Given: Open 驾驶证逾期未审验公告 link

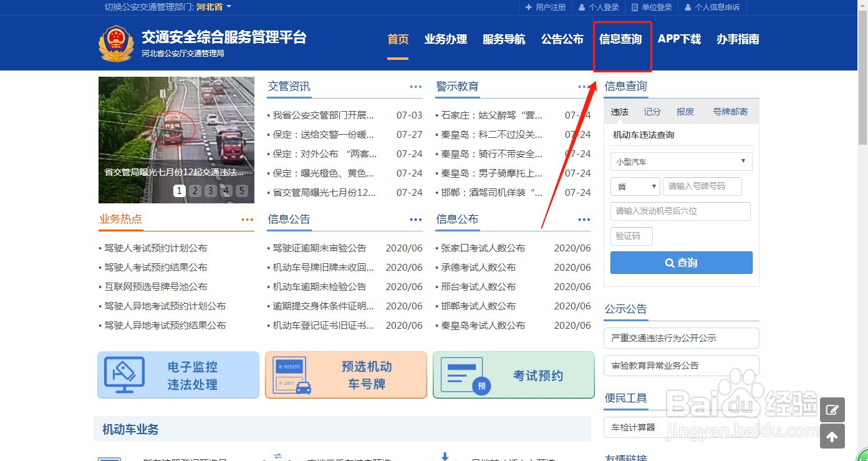Looking at the screenshot, I should (319, 248).
